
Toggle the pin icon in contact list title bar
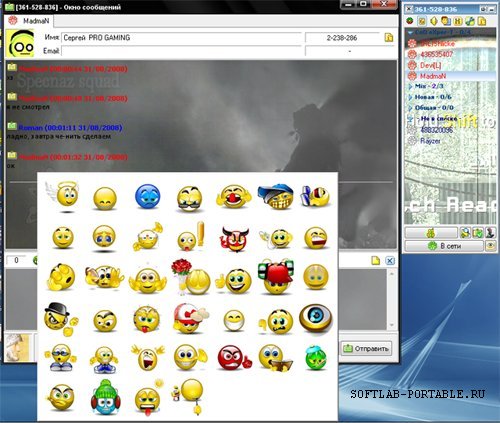pyautogui.click(x=483, y=9)
